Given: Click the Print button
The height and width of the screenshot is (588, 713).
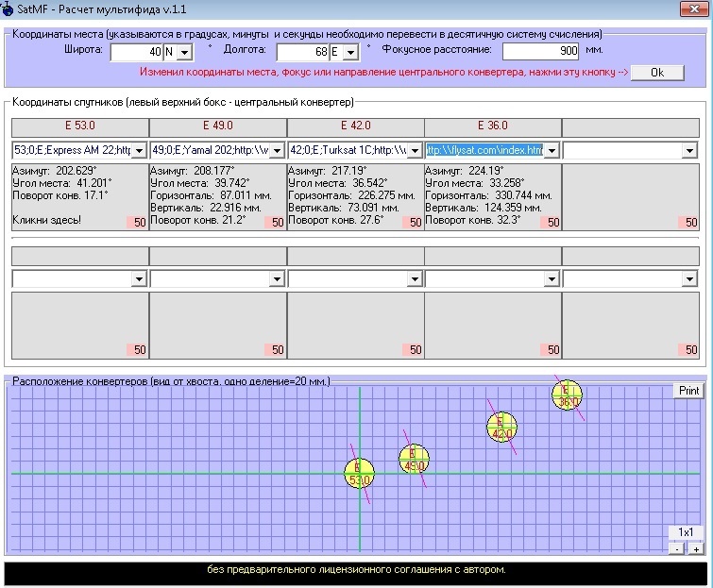Looking at the screenshot, I should [x=688, y=391].
